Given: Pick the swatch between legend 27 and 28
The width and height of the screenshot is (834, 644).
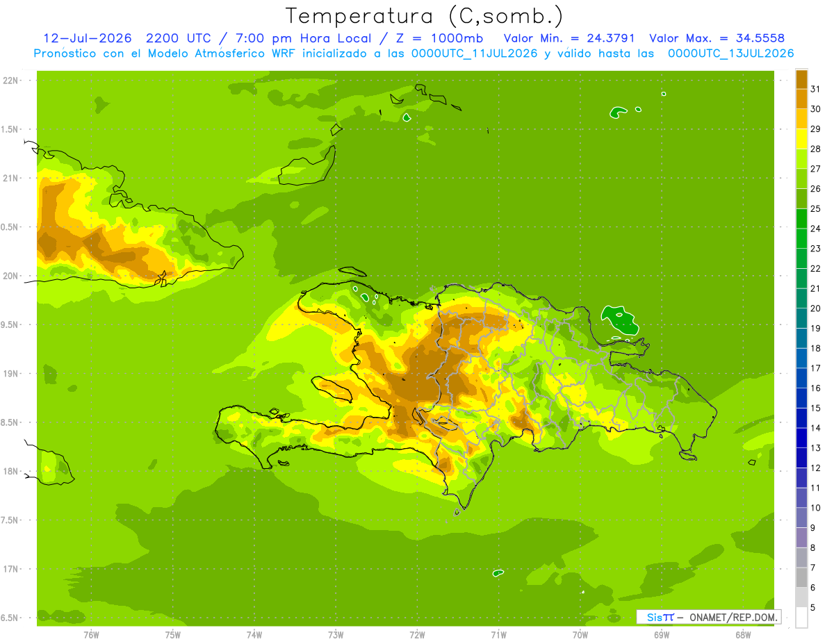Looking at the screenshot, I should tap(801, 158).
